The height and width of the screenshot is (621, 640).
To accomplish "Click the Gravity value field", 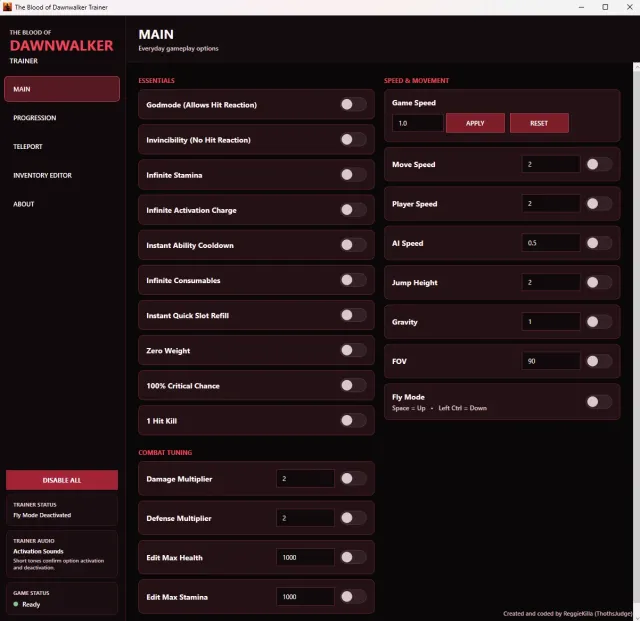I will coord(551,322).
